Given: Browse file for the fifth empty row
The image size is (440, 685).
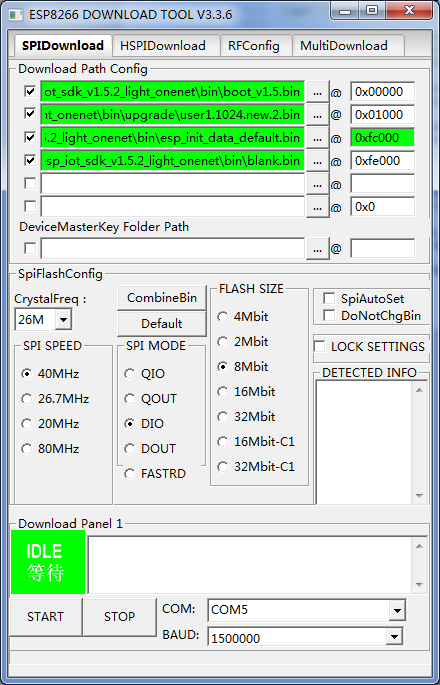Looking at the screenshot, I should 317,184.
